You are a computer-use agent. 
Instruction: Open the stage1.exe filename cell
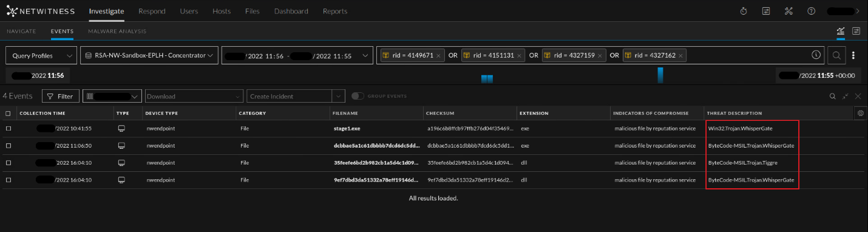tap(347, 129)
